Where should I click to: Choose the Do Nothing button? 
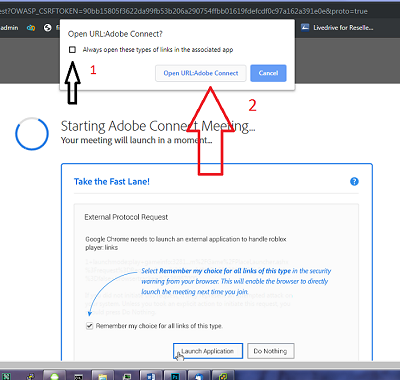tap(270, 351)
